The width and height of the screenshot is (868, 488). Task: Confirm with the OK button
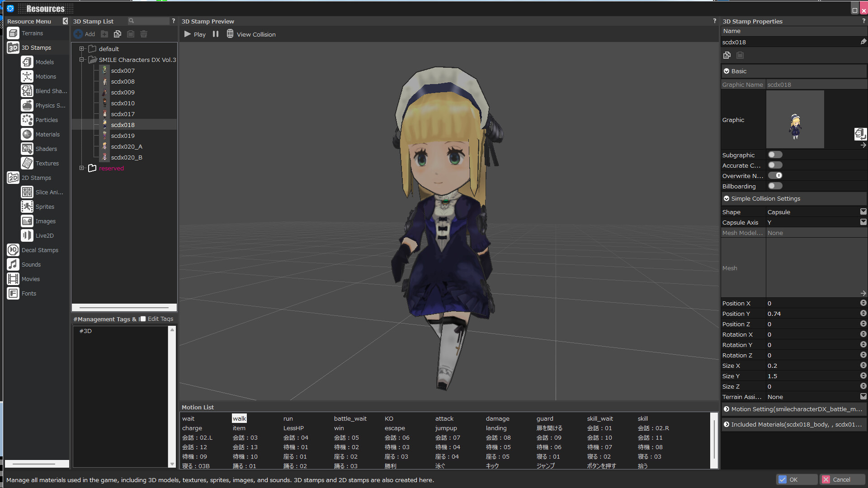click(797, 479)
